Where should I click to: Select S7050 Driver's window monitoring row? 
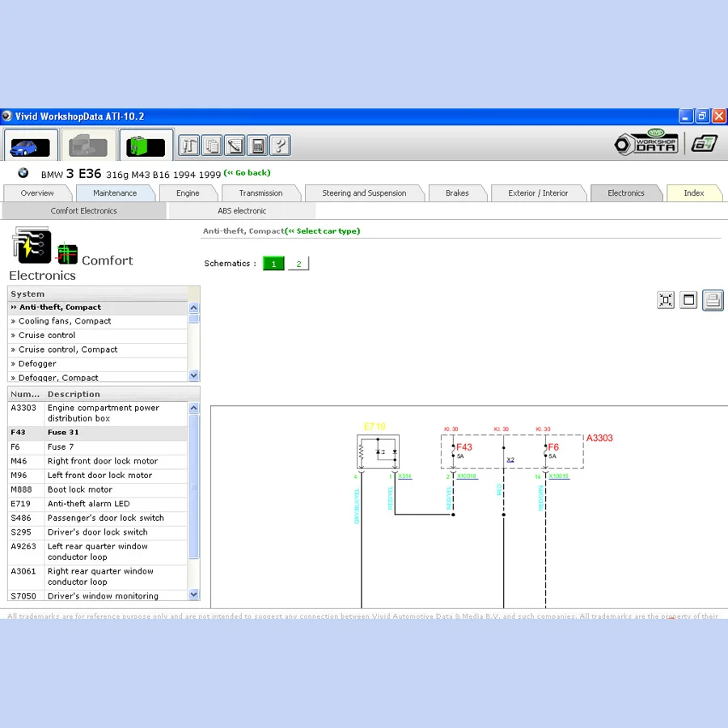point(98,595)
